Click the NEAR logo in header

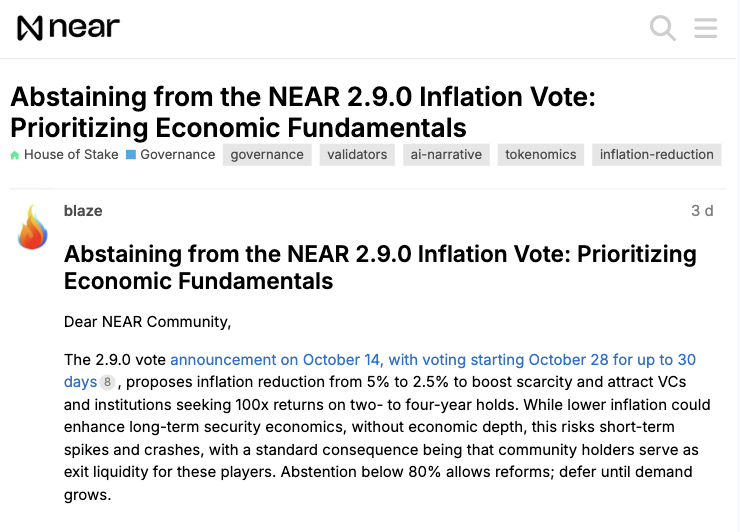coord(68,28)
